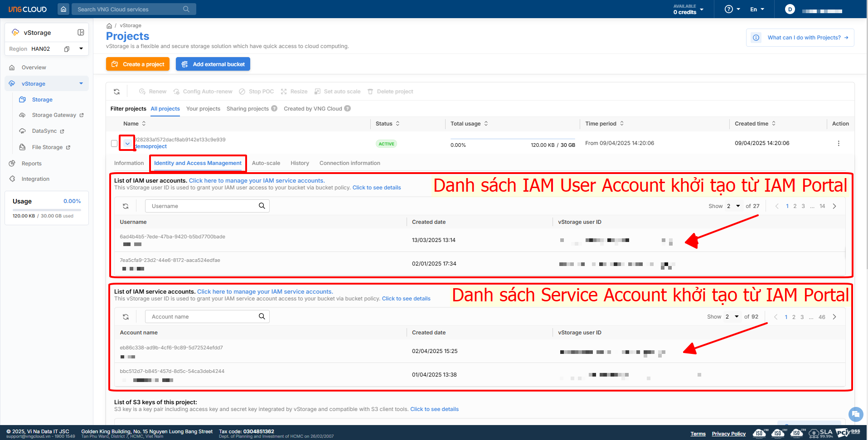Collapse the demoproject row details chevron
The height and width of the screenshot is (440, 868).
pyautogui.click(x=127, y=144)
